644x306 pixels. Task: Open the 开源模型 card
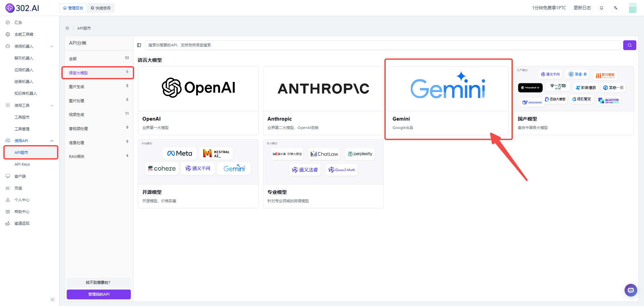tap(198, 174)
